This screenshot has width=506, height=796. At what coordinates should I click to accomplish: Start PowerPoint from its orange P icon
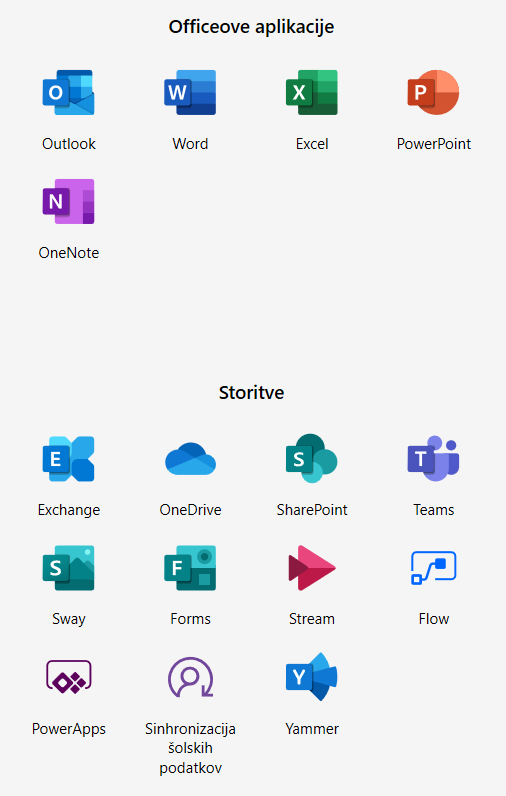[433, 92]
